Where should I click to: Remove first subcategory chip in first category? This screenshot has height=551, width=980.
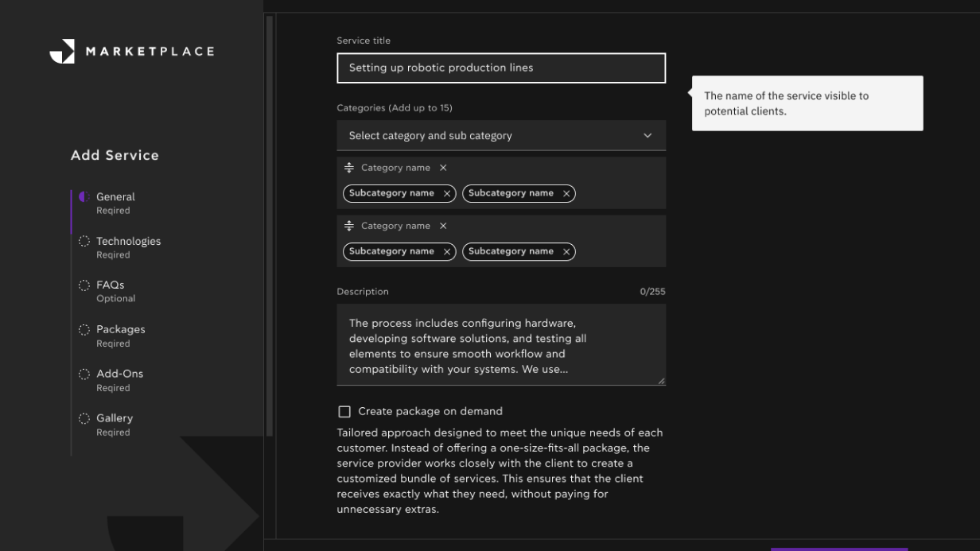[x=447, y=193]
